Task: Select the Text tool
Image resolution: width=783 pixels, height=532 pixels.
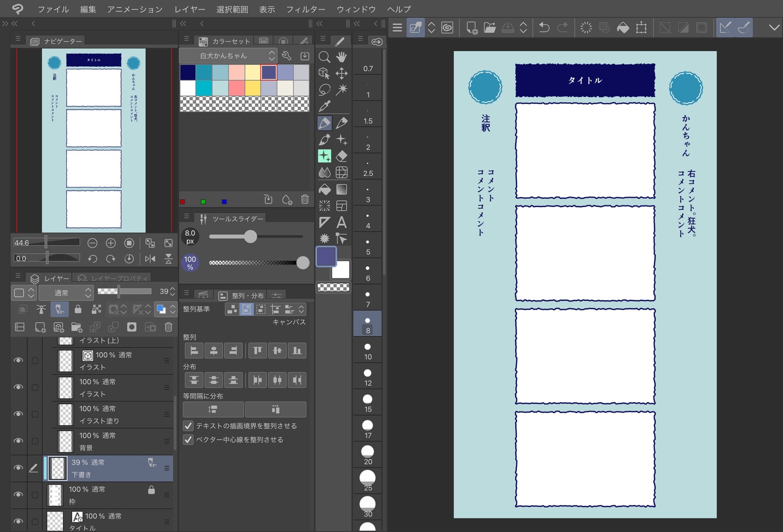Action: click(x=341, y=223)
